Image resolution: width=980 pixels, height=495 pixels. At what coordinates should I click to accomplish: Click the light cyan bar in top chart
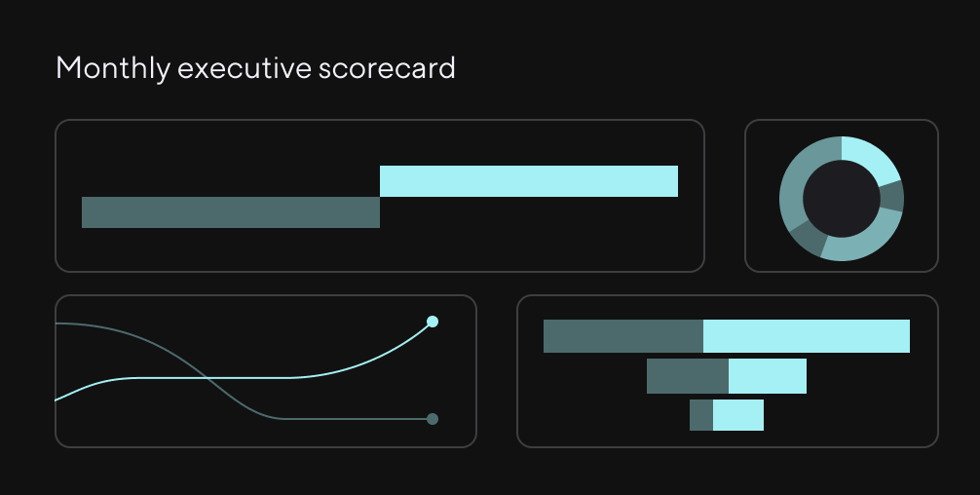point(528,181)
